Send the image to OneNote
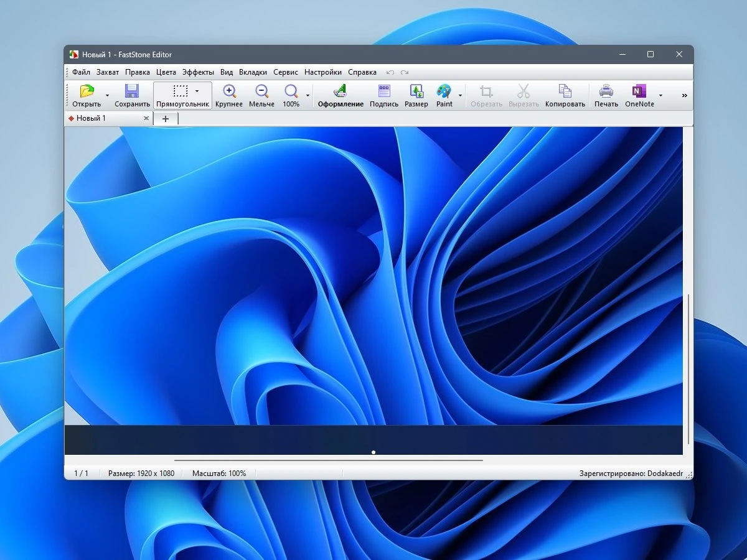Image resolution: width=747 pixels, height=560 pixels. 639,95
